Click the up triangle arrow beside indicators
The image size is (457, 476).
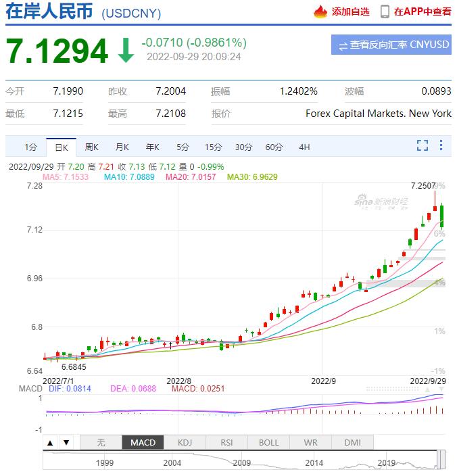tap(50, 443)
